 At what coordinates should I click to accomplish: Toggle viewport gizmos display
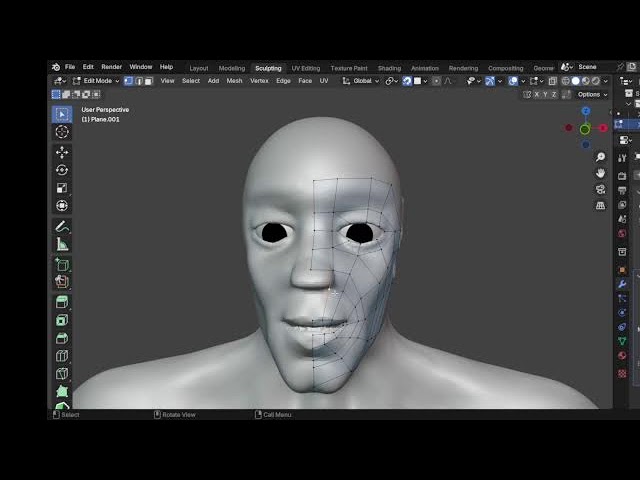(x=490, y=81)
